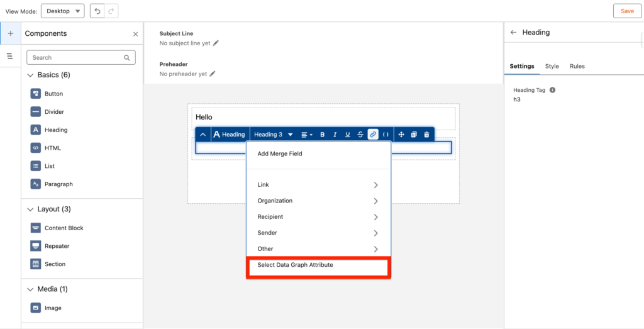Collapse the Basics (6) section
The height and width of the screenshot is (329, 644).
click(30, 75)
